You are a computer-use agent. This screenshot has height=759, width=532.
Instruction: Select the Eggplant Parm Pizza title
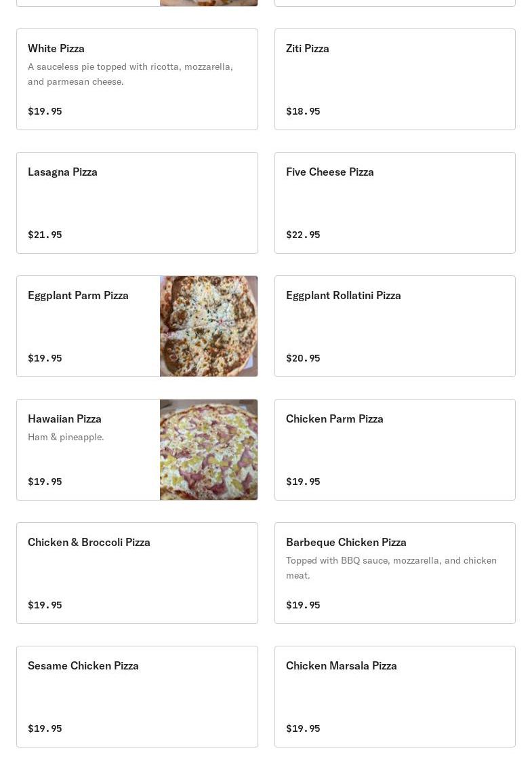click(x=78, y=295)
